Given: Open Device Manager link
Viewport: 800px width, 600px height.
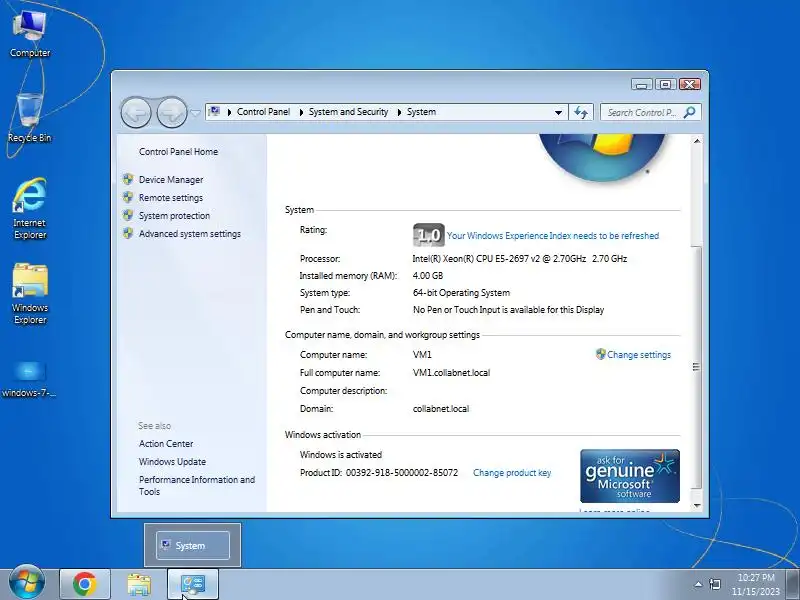Looking at the screenshot, I should coord(171,180).
